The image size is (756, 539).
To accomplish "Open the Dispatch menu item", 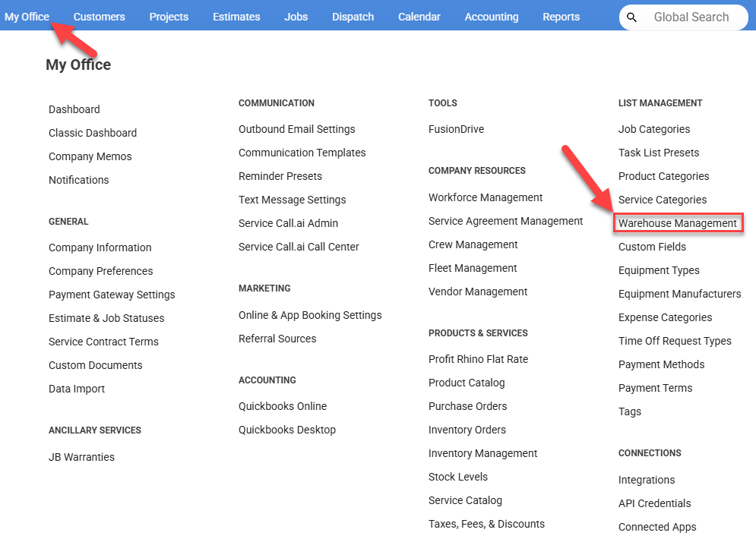I will pos(353,17).
